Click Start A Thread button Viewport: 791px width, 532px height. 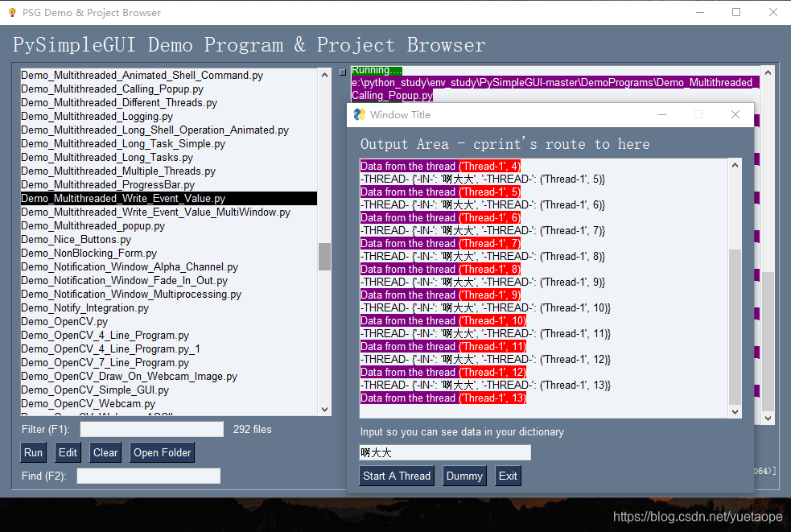[x=397, y=476]
